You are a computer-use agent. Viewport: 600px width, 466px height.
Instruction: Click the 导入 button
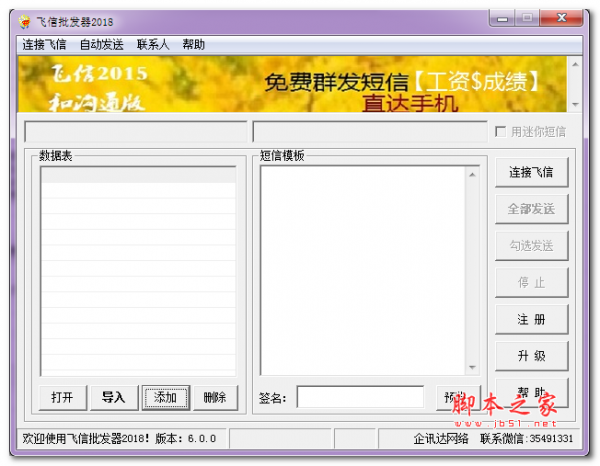pyautogui.click(x=114, y=398)
